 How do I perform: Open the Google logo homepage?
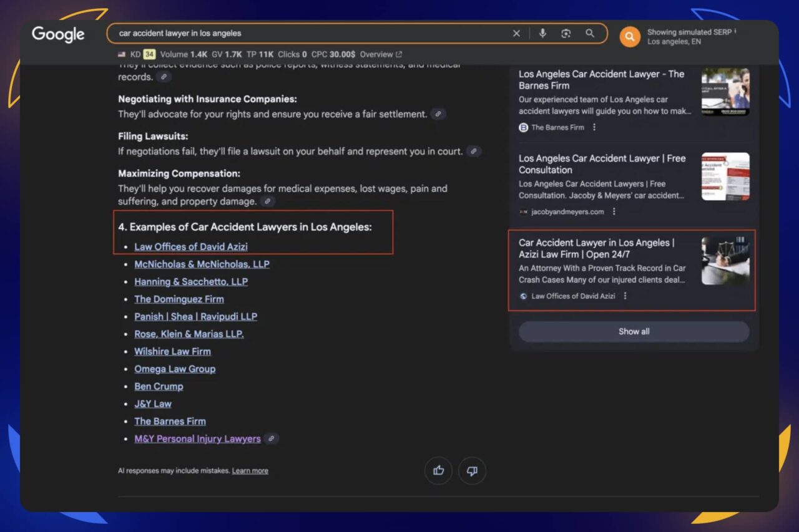pyautogui.click(x=58, y=34)
